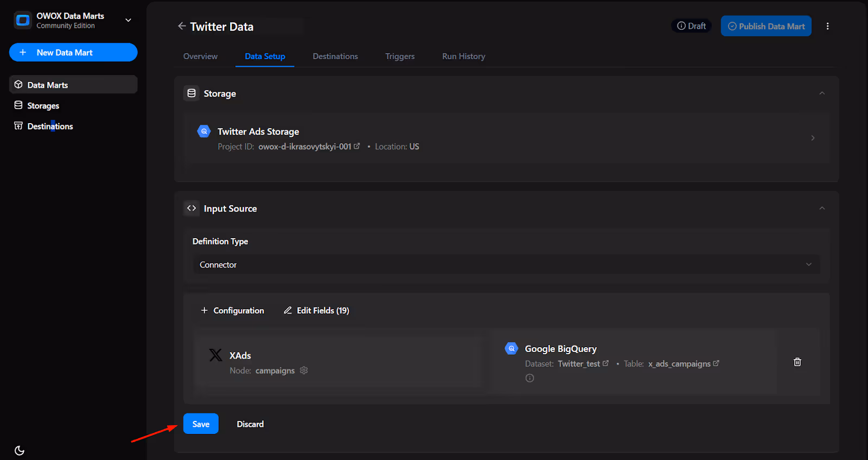Viewport: 868px width, 460px height.
Task: Open Edit Fields (19)
Action: point(316,310)
